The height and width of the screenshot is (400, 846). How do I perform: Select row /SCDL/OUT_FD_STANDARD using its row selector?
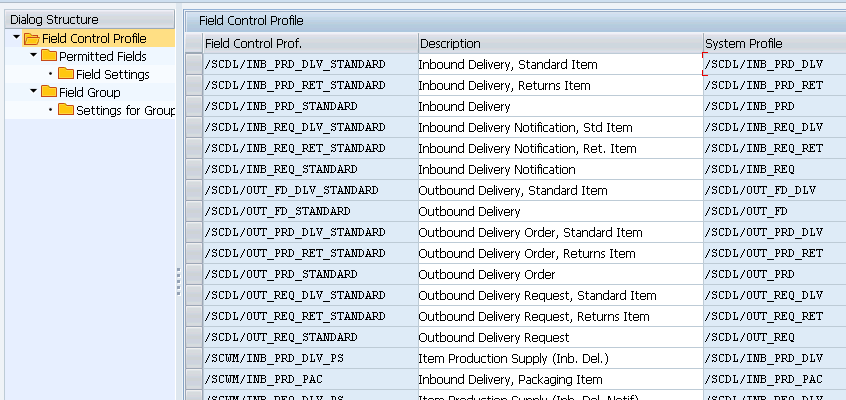click(193, 212)
